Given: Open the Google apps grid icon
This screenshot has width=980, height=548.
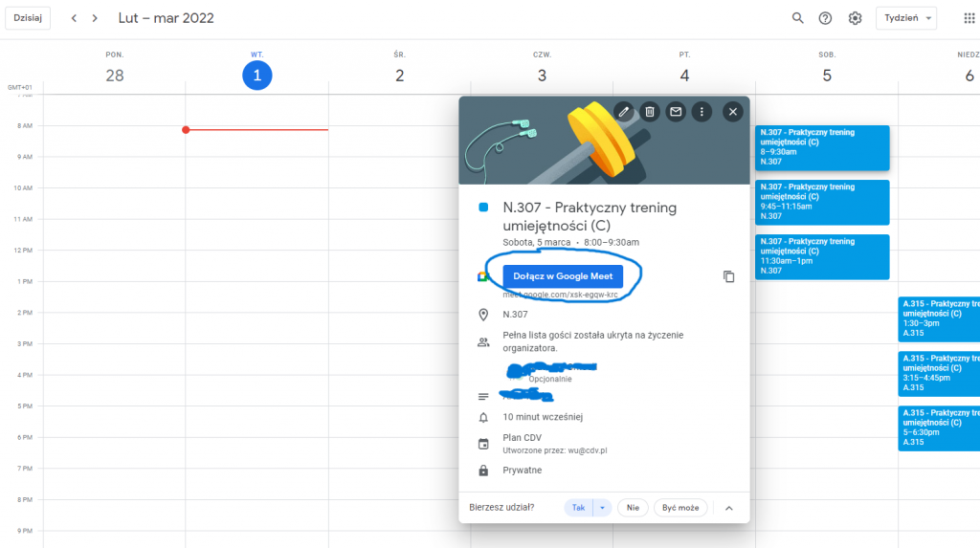Looking at the screenshot, I should (969, 18).
